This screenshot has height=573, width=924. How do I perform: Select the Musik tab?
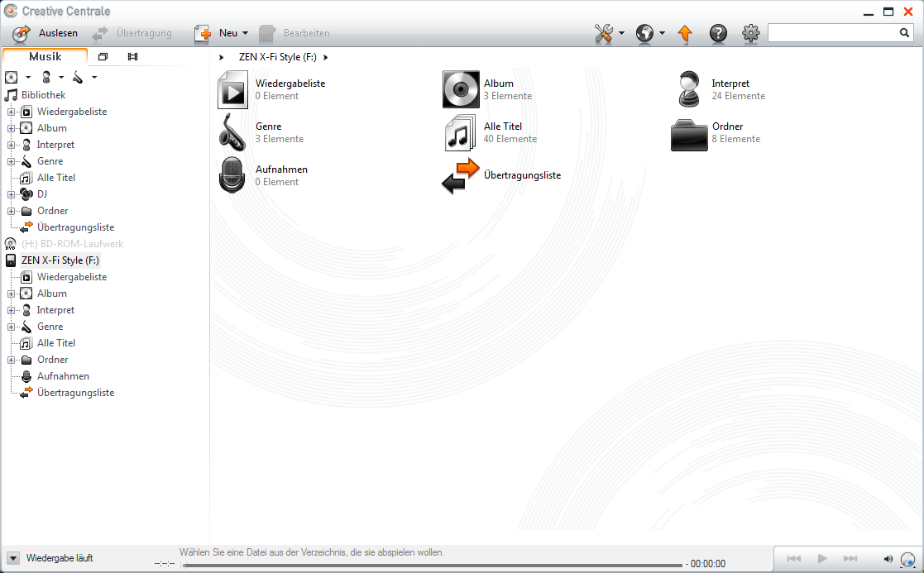click(45, 56)
